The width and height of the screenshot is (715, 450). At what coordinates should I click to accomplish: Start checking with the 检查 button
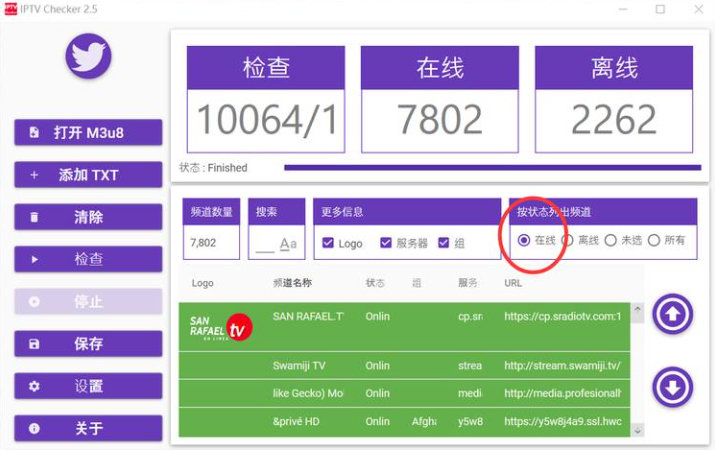pos(88,259)
